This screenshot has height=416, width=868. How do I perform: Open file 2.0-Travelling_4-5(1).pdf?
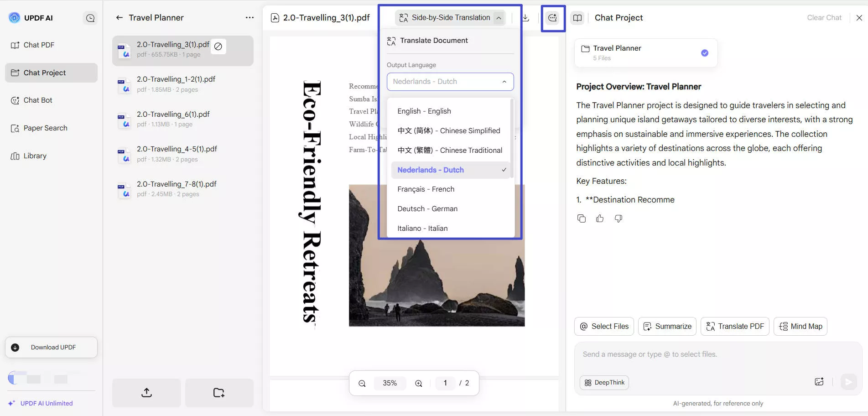pos(182,154)
